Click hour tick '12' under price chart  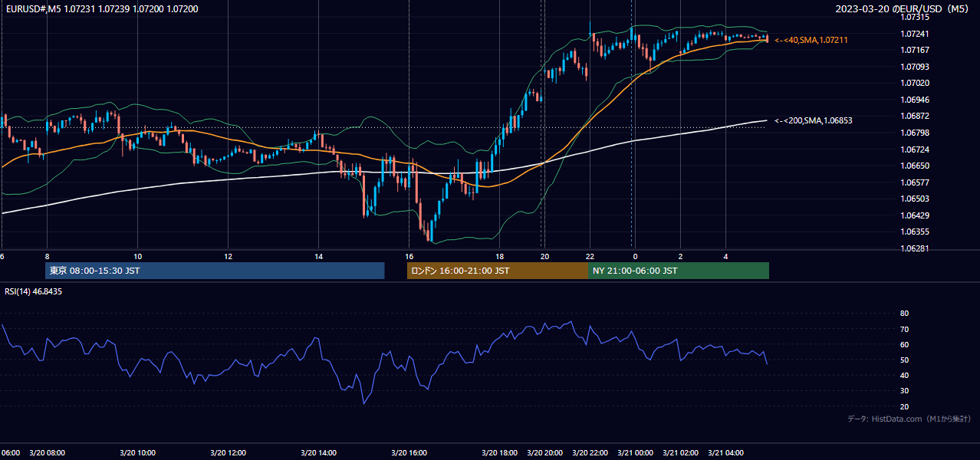(x=228, y=256)
